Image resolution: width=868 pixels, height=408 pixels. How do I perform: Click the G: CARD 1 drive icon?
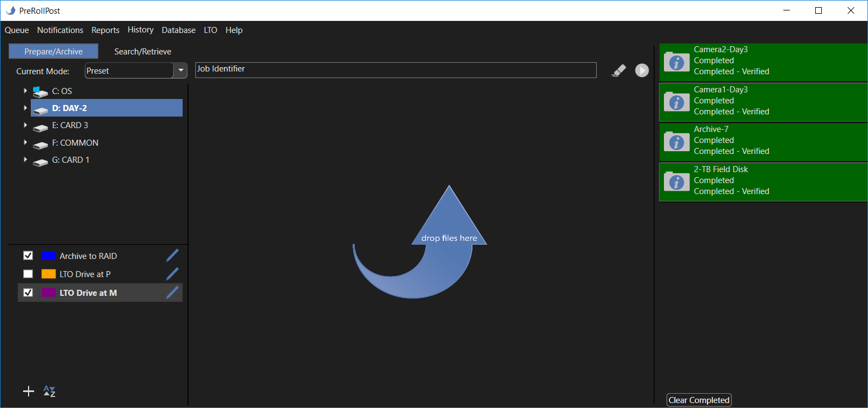tap(40, 162)
